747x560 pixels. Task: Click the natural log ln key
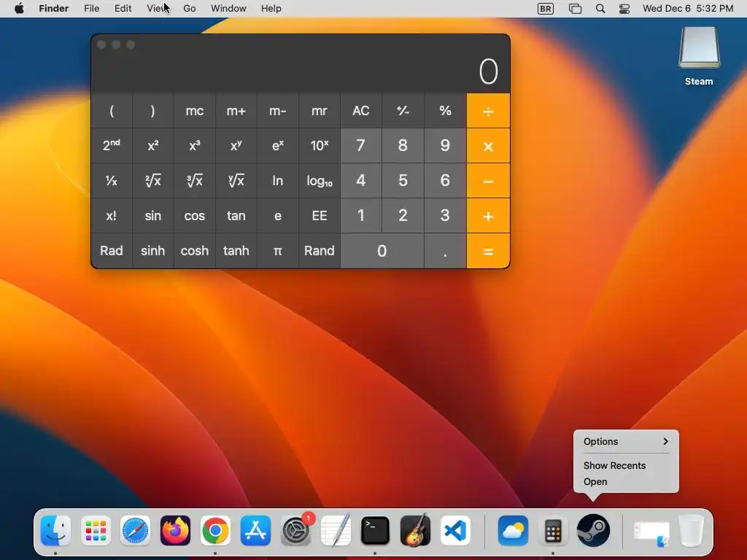[278, 181]
